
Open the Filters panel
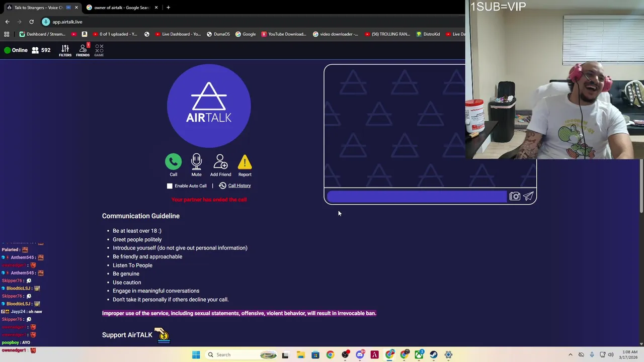coord(65,50)
